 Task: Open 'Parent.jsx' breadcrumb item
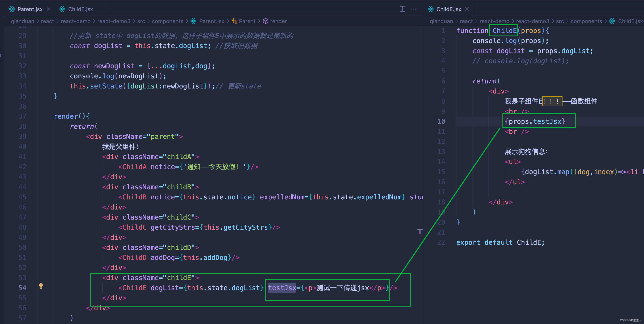click(x=212, y=21)
